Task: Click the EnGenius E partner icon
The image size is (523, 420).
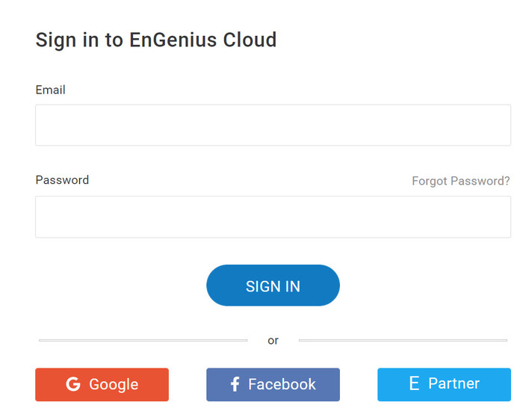Action: [x=414, y=384]
